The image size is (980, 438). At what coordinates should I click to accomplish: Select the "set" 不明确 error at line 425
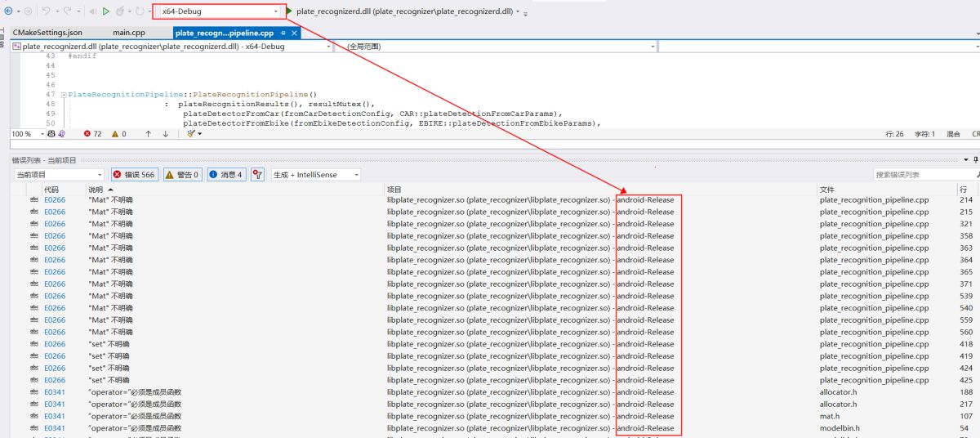(108, 380)
